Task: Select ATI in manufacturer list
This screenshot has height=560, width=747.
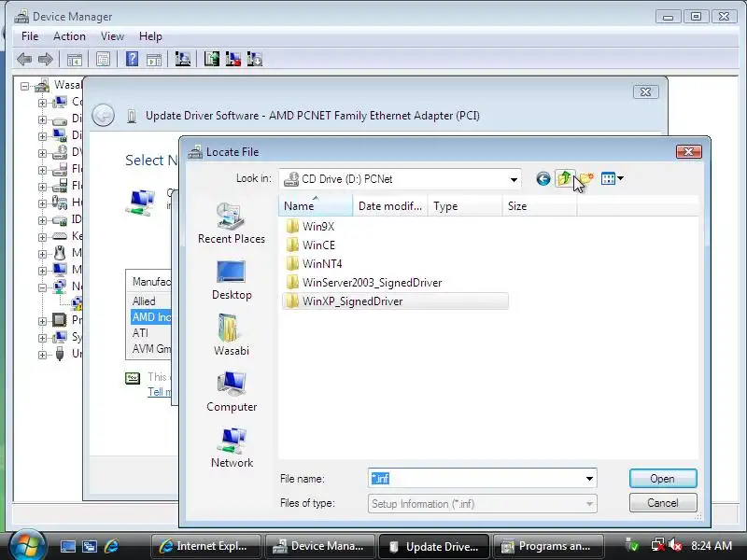Action: point(141,333)
